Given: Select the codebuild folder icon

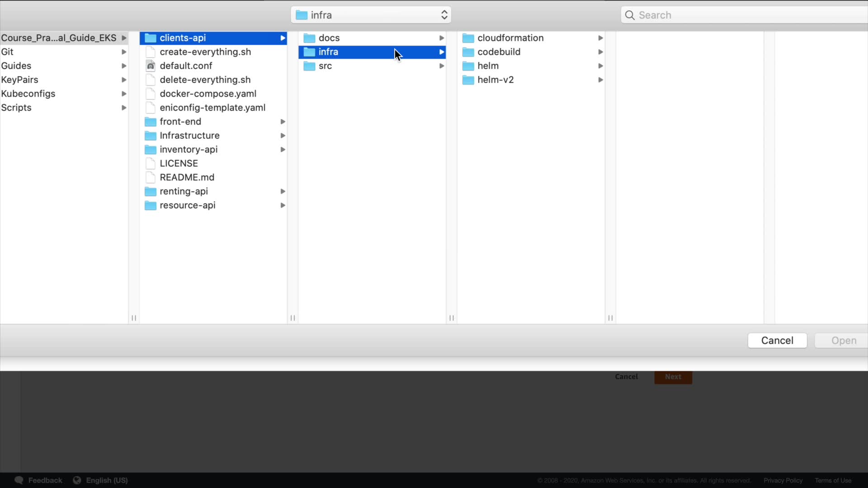Looking at the screenshot, I should [x=468, y=52].
